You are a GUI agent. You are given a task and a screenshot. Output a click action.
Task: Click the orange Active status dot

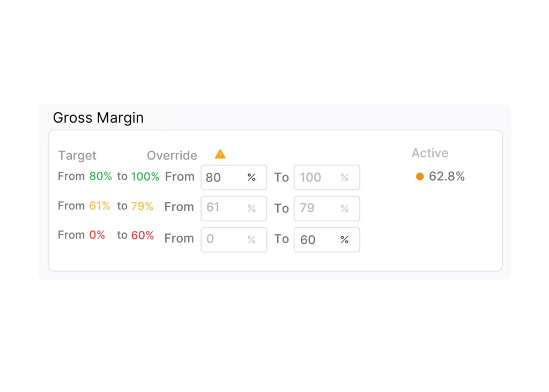point(420,176)
